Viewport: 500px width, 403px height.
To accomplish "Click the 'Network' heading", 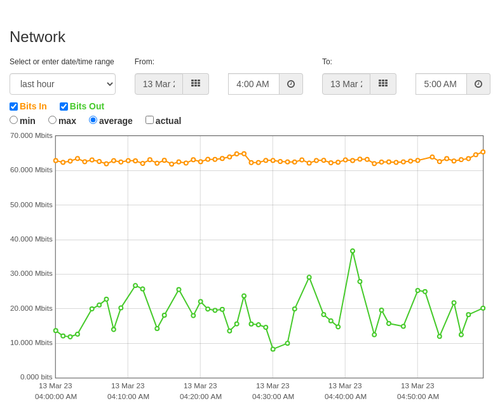I will coord(37,37).
